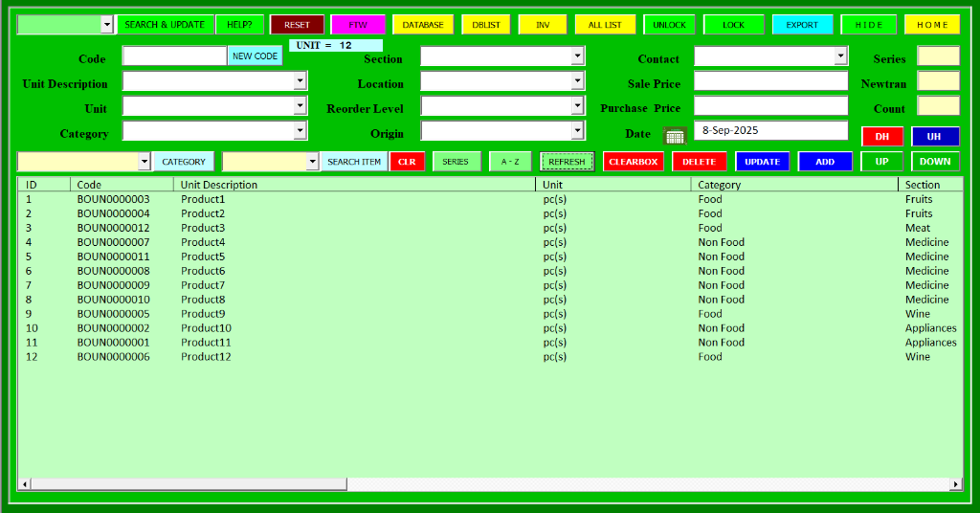Screen dimensions: 980x513
Task: Click the Date field showing 8-Sep-2025
Action: pos(770,130)
